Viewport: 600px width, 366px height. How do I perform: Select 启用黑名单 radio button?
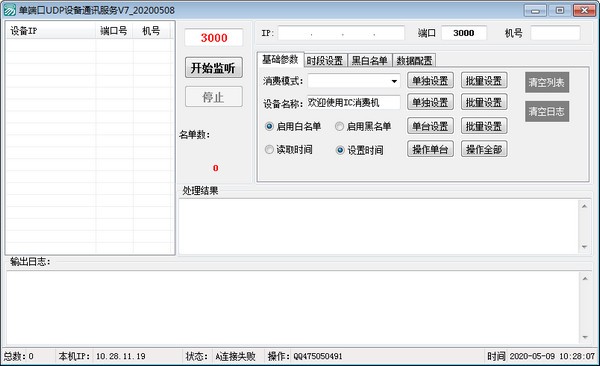click(339, 126)
